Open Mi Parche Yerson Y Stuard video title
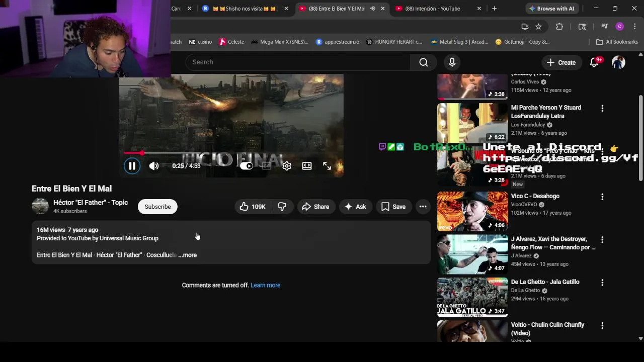Screen dimensions: 644x362 pyautogui.click(x=546, y=112)
